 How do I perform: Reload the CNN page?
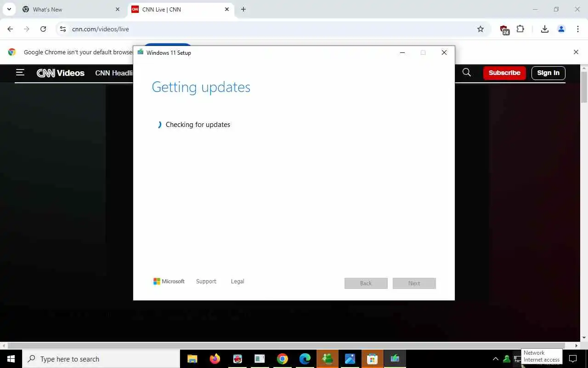coord(43,29)
